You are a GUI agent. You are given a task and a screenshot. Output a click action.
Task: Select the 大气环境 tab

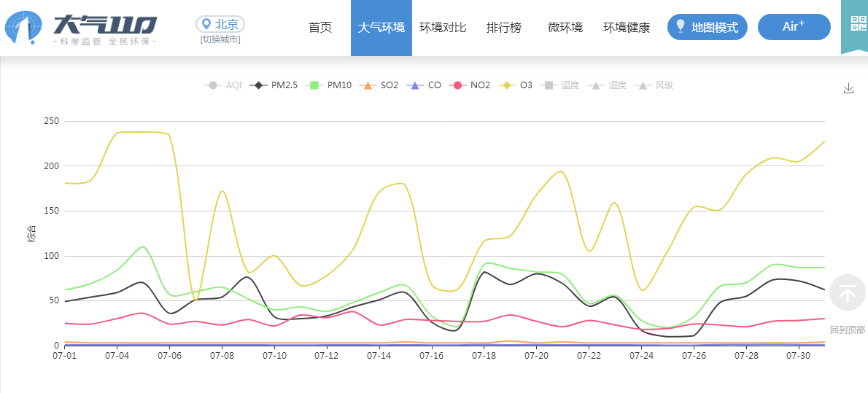(x=381, y=28)
